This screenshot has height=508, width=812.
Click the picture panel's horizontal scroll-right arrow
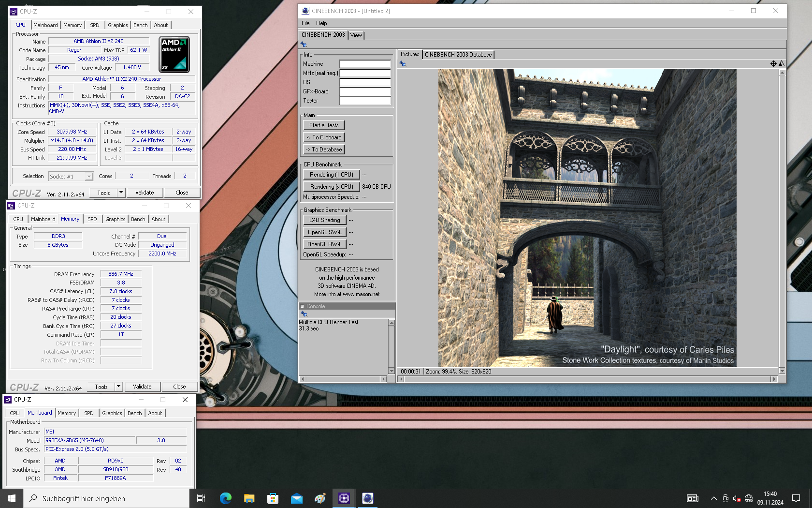(774, 379)
